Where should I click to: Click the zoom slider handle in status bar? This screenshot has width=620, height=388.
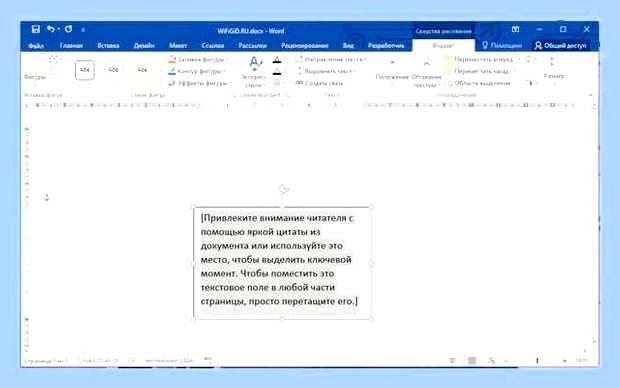(x=537, y=361)
